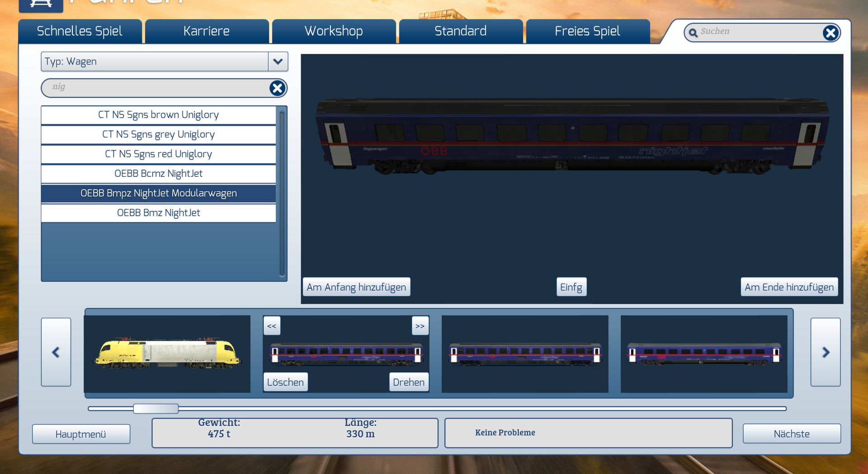Open the Karriere tab

207,31
